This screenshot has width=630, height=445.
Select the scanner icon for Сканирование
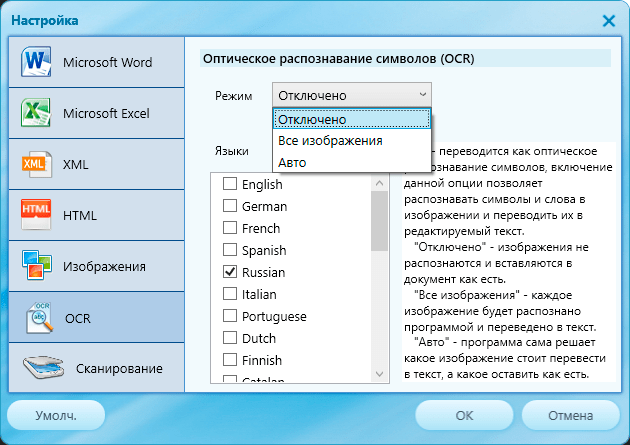pyautogui.click(x=43, y=367)
